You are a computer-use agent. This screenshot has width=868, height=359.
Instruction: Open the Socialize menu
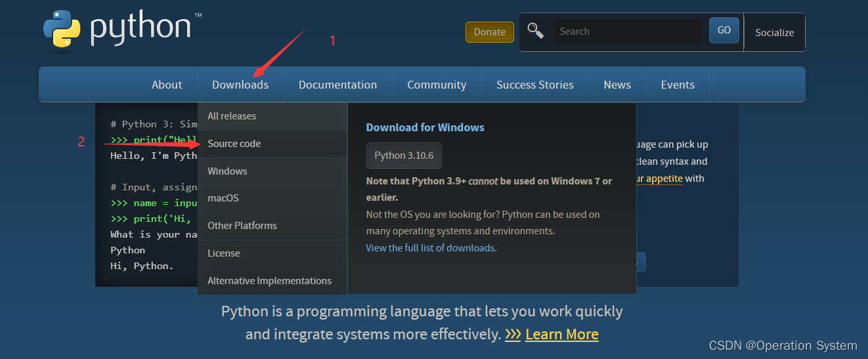(774, 32)
